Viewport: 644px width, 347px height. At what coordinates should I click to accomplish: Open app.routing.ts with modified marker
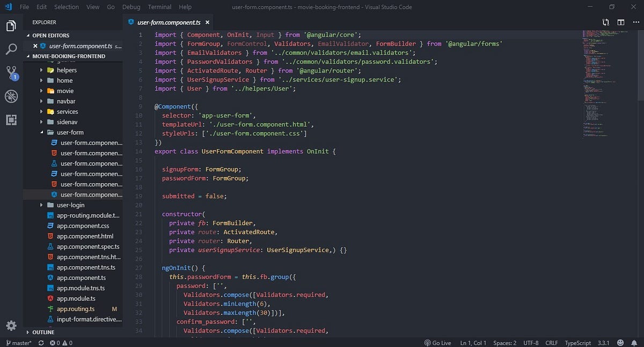click(x=75, y=309)
